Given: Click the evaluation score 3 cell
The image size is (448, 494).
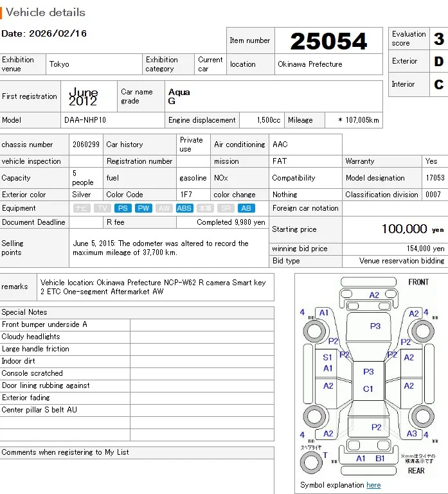Looking at the screenshot, I should click(x=438, y=39).
